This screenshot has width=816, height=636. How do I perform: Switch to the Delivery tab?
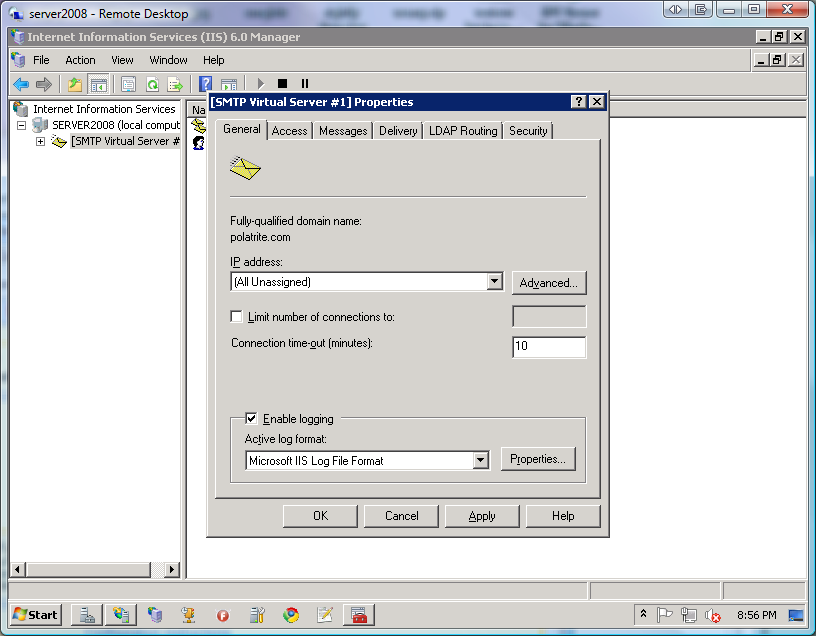point(398,131)
